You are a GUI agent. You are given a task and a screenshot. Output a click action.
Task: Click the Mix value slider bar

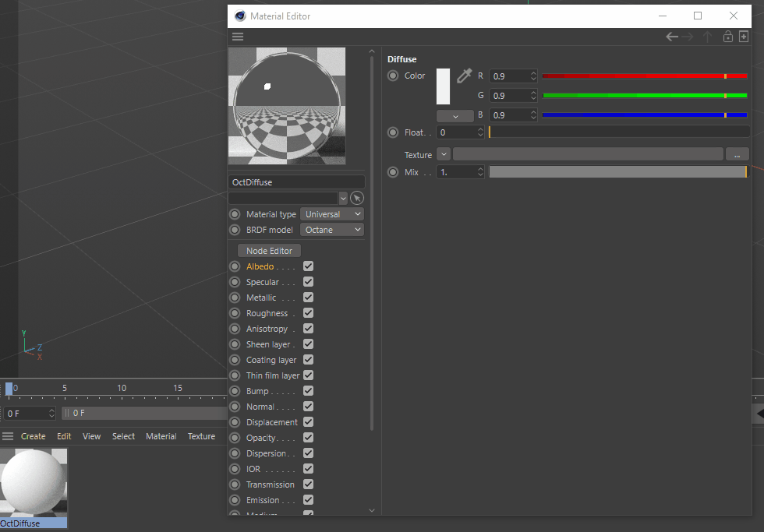click(x=618, y=172)
